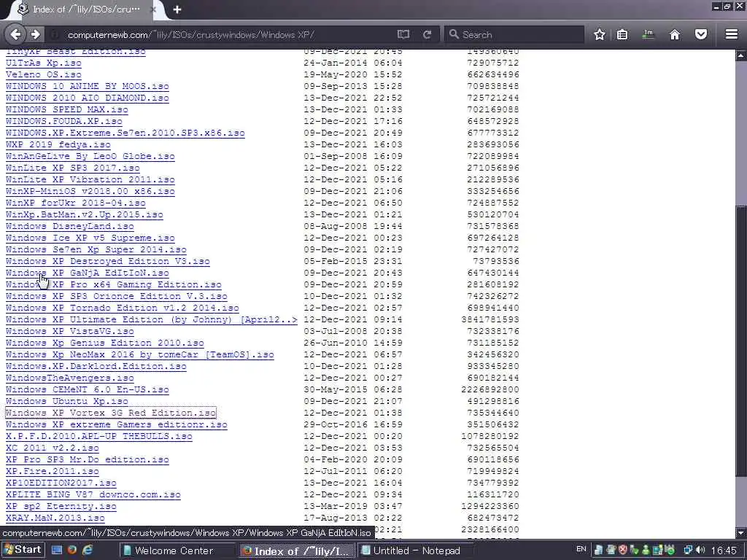Download WINDOWS 10 ANIME BY MOOS.iso
Viewport: 747px width, 560px height.
pyautogui.click(x=88, y=86)
